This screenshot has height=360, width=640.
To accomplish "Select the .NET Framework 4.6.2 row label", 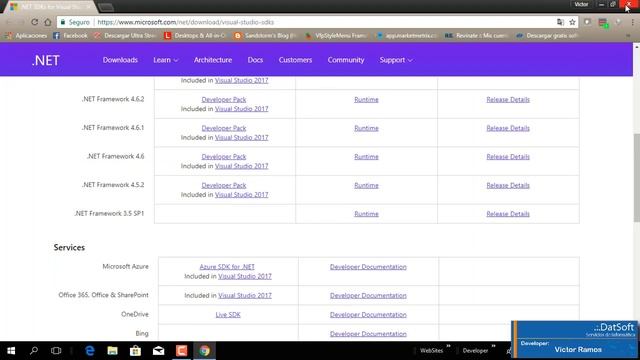I will (x=113, y=99).
